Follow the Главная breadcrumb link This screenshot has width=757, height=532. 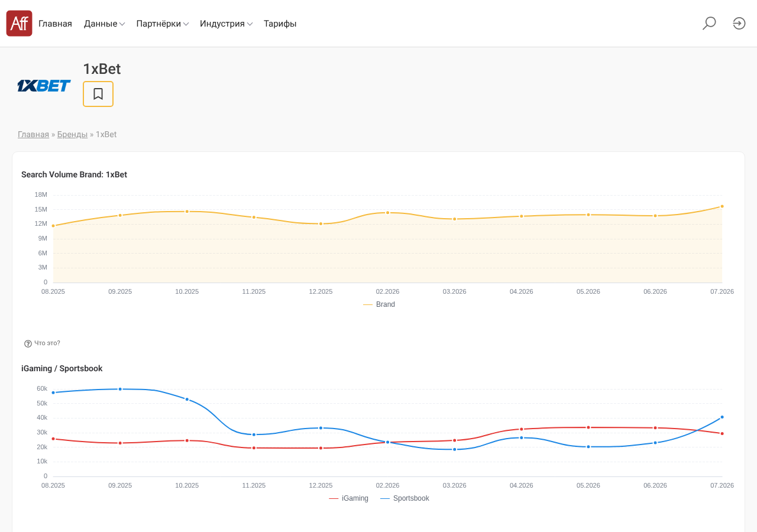pyautogui.click(x=33, y=134)
